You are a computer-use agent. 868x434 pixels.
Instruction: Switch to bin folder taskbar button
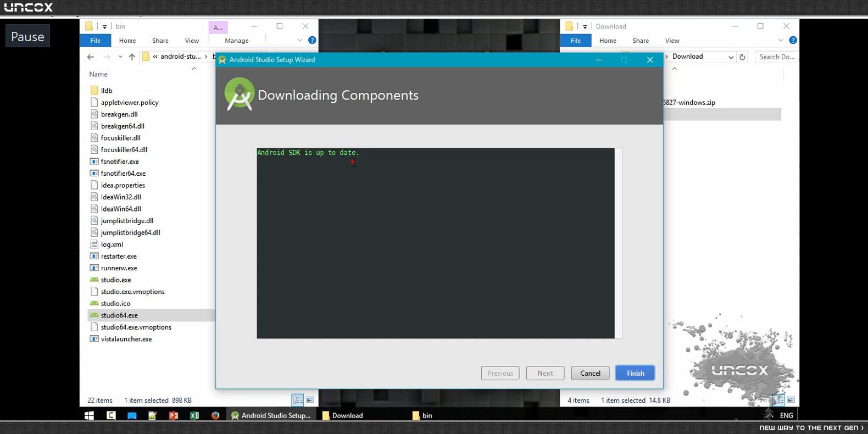pyautogui.click(x=422, y=415)
